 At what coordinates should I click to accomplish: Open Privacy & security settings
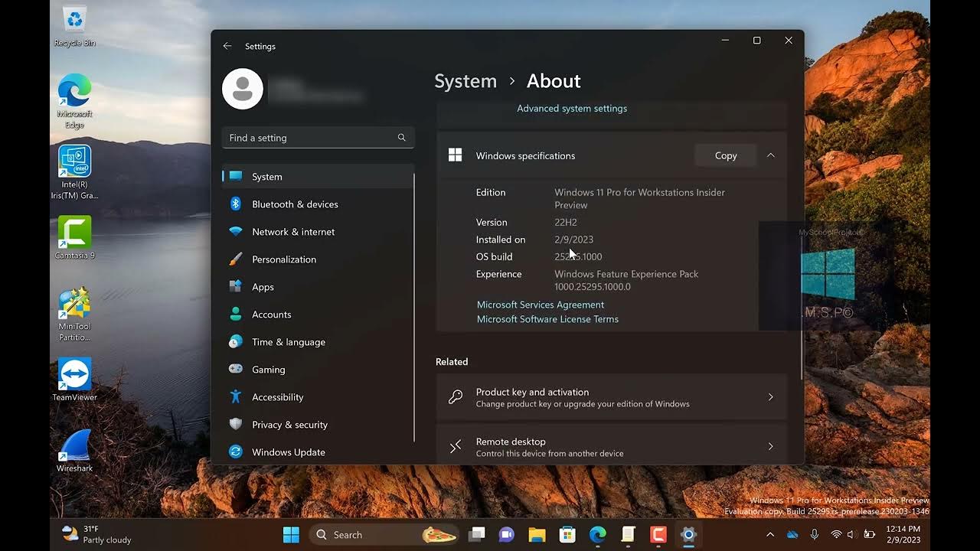(x=318, y=425)
